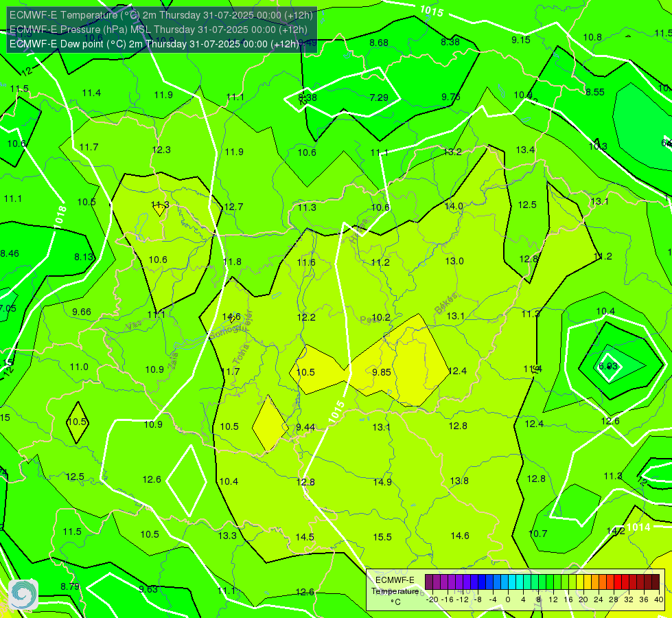Image resolution: width=672 pixels, height=618 pixels.
Task: Click the 12.7 temperature value
Action: coord(233,207)
